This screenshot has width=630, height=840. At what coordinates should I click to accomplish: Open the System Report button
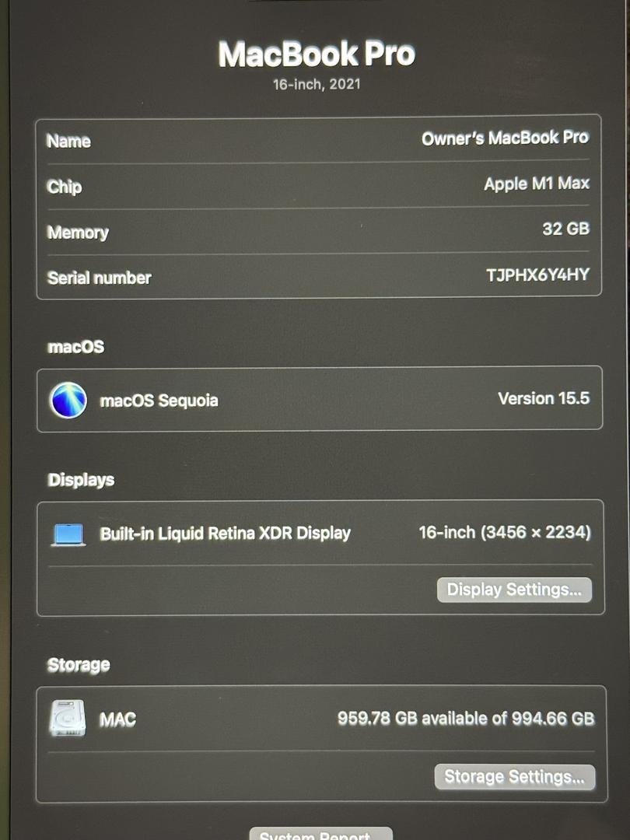coord(320,834)
